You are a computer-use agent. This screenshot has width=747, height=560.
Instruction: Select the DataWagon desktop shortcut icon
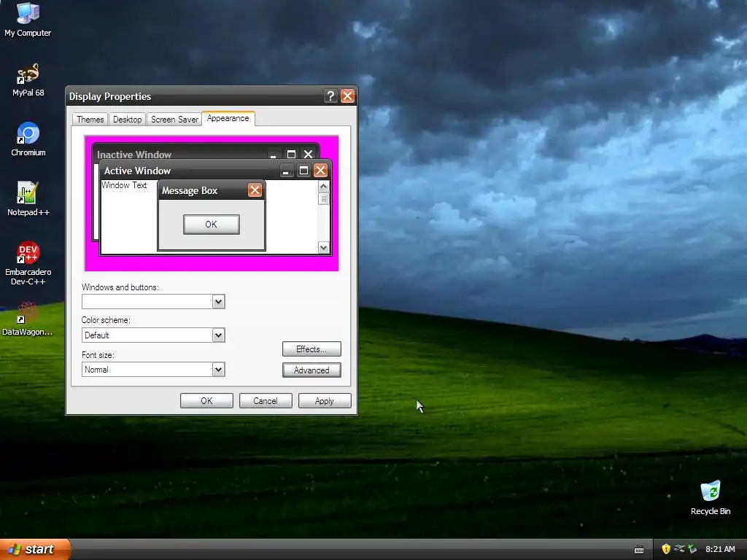click(27, 319)
